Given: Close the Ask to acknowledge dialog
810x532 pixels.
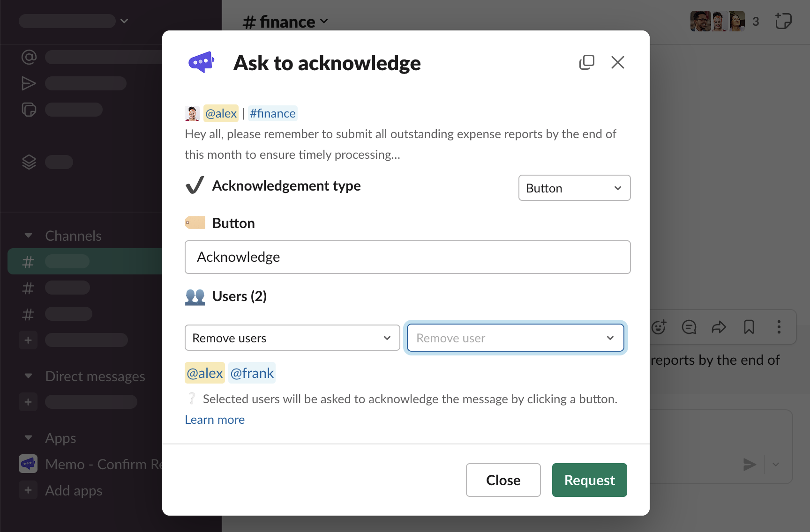Looking at the screenshot, I should [617, 62].
